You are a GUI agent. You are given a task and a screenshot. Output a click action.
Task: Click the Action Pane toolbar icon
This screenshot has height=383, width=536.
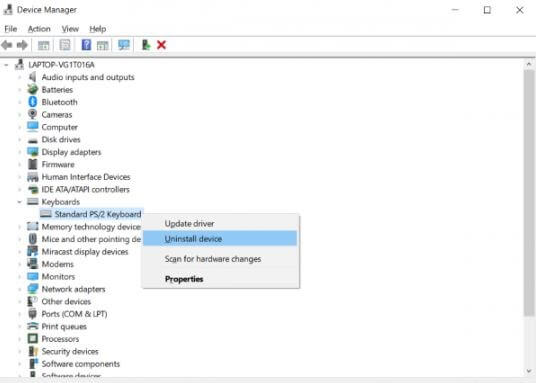[103, 45]
